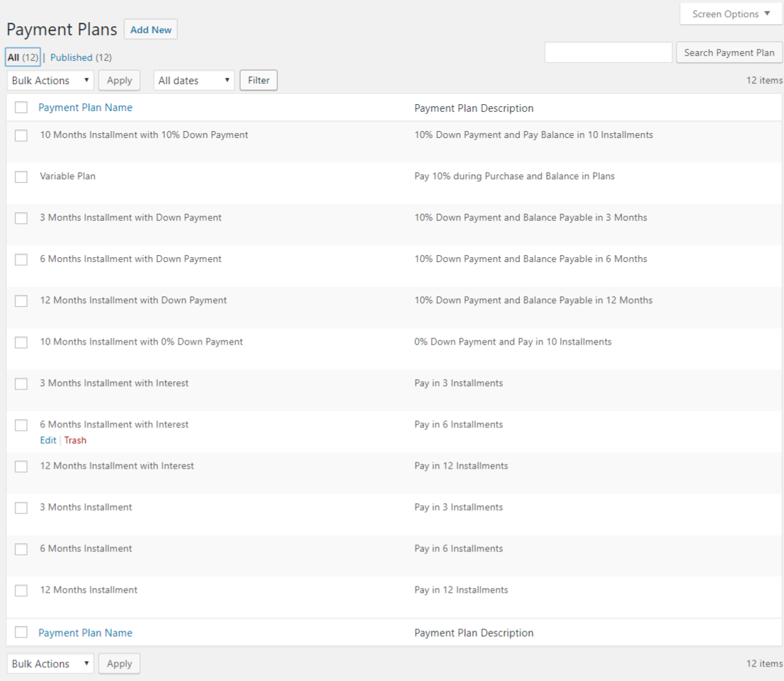Viewport: 784px width, 681px height.
Task: Click description '10% Down Payment and Balance Payable in 12 Months'
Action: pos(533,301)
